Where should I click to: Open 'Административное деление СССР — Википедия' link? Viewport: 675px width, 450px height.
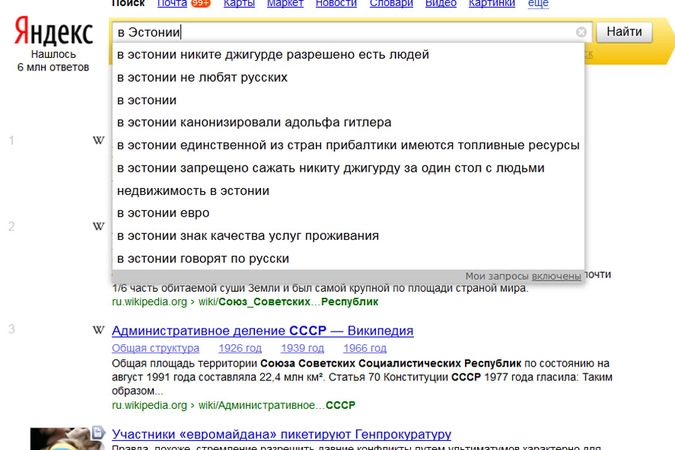262,331
